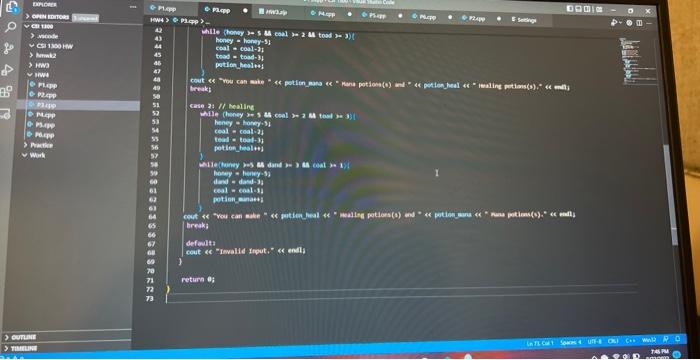Close P6.cpp tab via unsaved dot
This screenshot has height=360, width=700.
[450, 17]
